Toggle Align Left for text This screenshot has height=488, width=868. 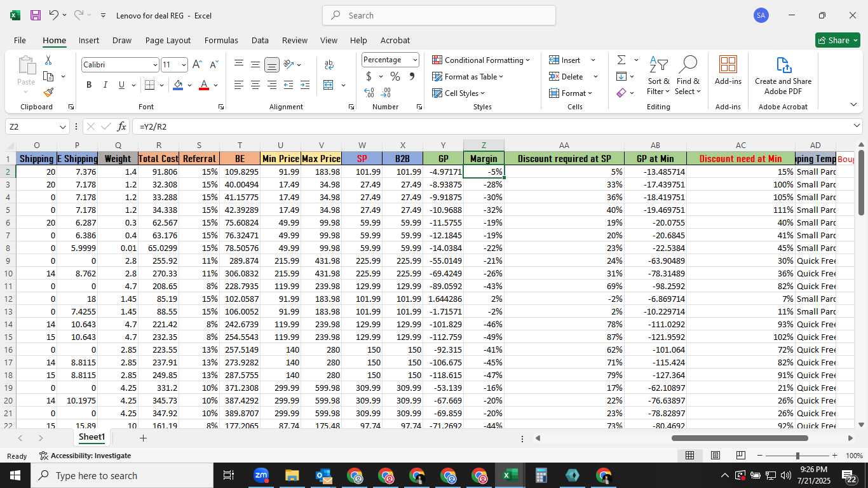[x=239, y=85]
